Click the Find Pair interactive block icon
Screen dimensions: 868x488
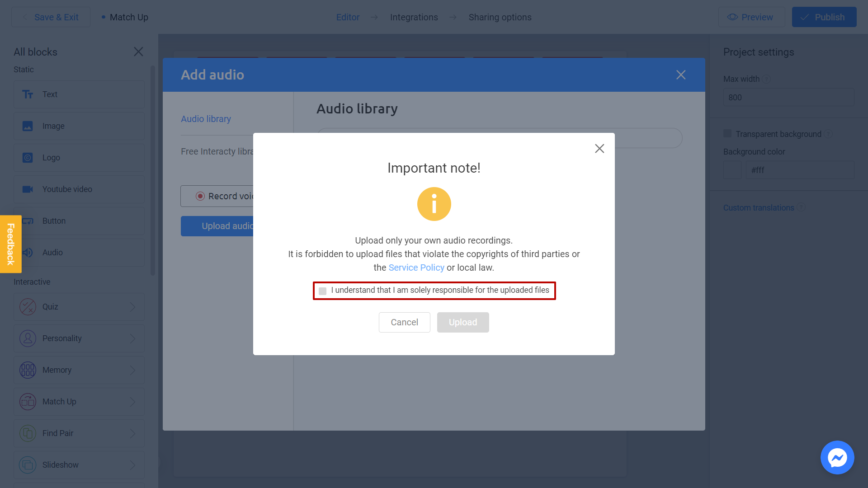pyautogui.click(x=28, y=432)
